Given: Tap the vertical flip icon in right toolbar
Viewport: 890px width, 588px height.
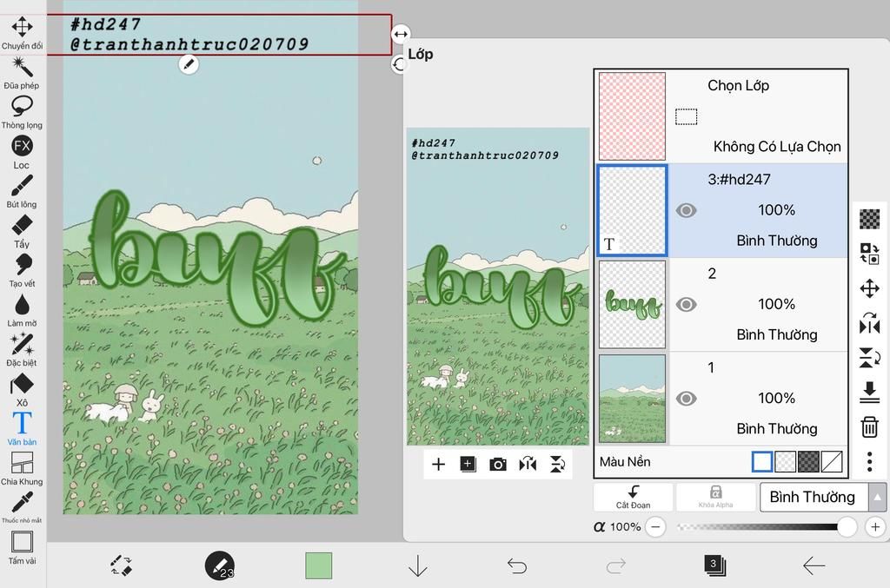Looking at the screenshot, I should pyautogui.click(x=869, y=358).
